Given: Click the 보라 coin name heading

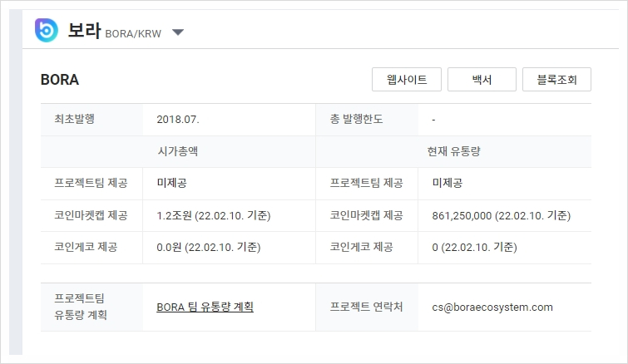Looking at the screenshot, I should tap(84, 31).
